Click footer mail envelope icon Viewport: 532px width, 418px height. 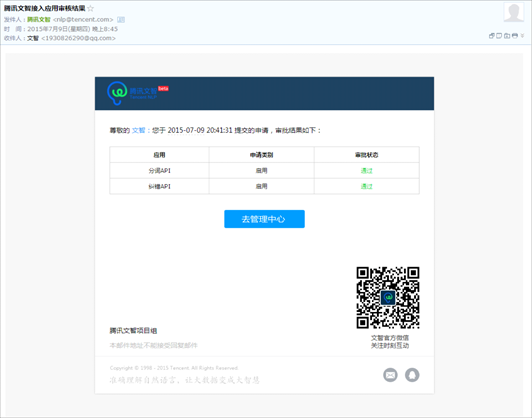pos(391,375)
